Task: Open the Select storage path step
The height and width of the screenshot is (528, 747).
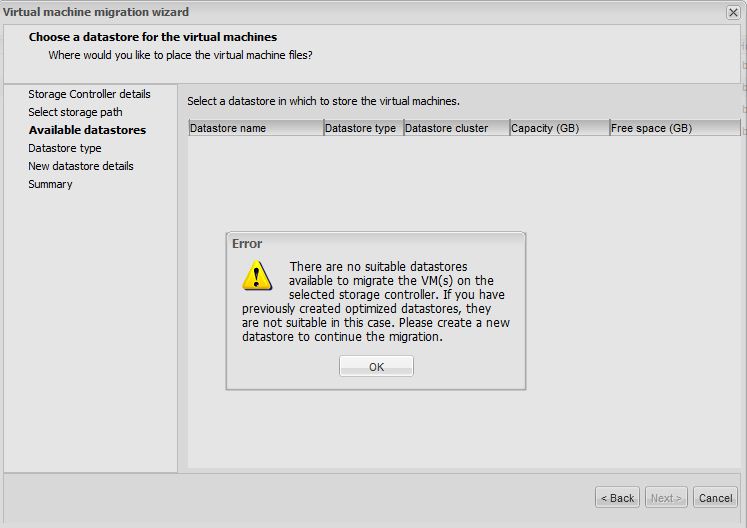Action: tap(75, 112)
